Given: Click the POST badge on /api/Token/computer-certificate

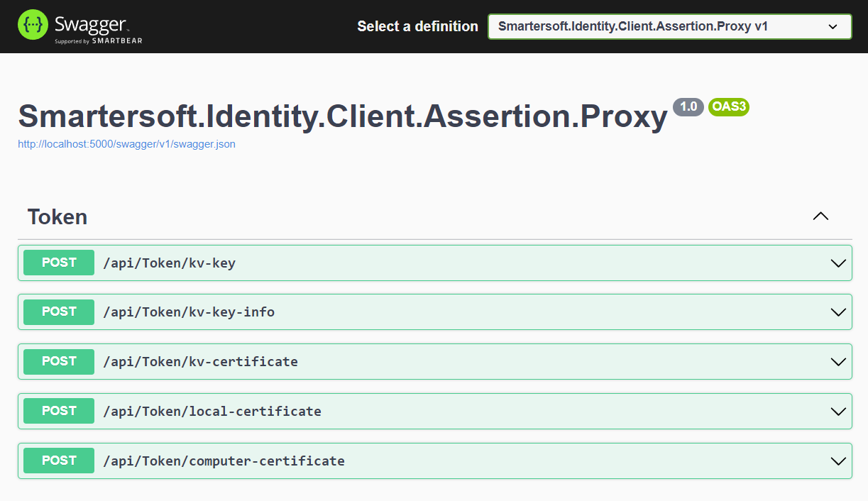Looking at the screenshot, I should tap(58, 461).
